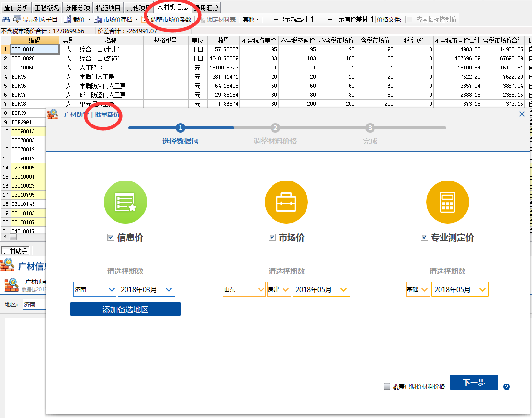
Task: Click the 锁定材料表 lock icon
Action: click(x=203, y=20)
